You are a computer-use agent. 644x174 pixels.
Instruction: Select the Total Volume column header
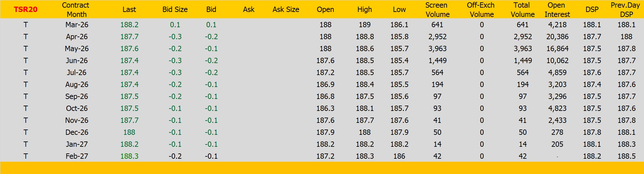[x=522, y=10]
